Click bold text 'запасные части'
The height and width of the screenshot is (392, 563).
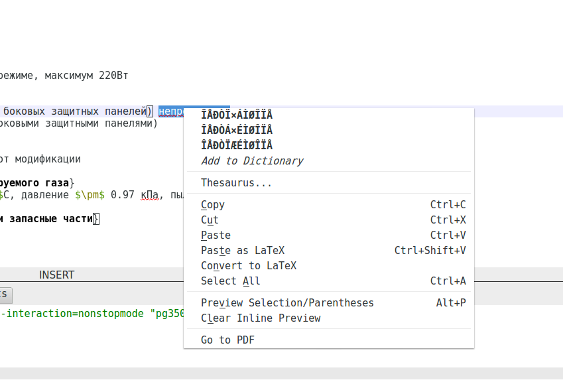(51, 219)
